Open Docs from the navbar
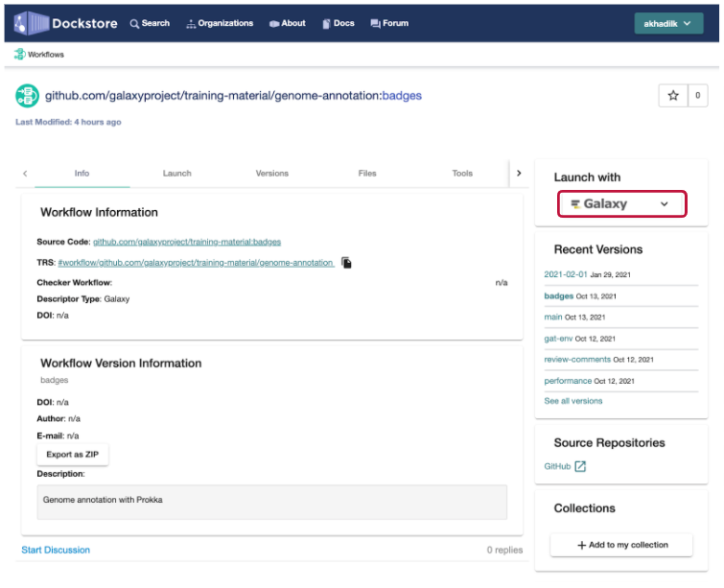724x588 pixels. tap(338, 23)
